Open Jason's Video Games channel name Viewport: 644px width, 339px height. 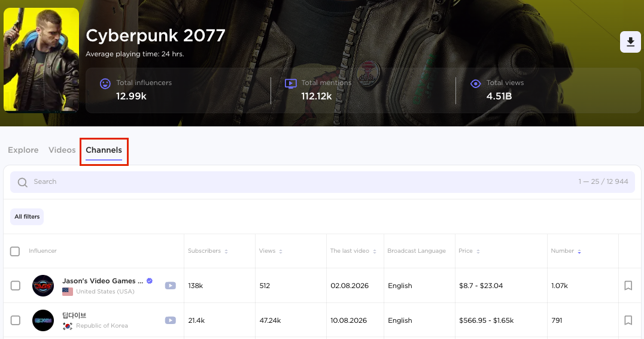click(x=103, y=281)
